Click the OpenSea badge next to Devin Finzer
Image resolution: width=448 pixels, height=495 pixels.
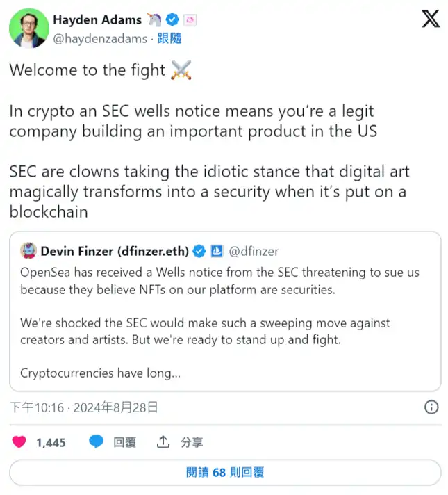click(x=216, y=250)
